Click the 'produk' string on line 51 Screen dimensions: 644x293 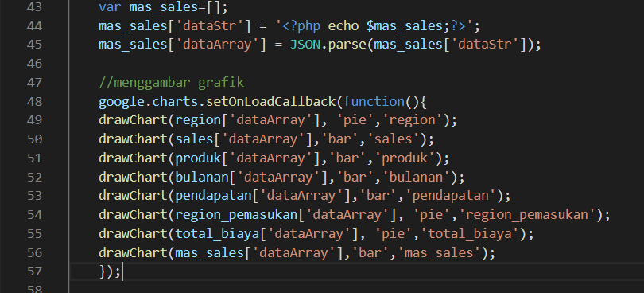pos(404,158)
